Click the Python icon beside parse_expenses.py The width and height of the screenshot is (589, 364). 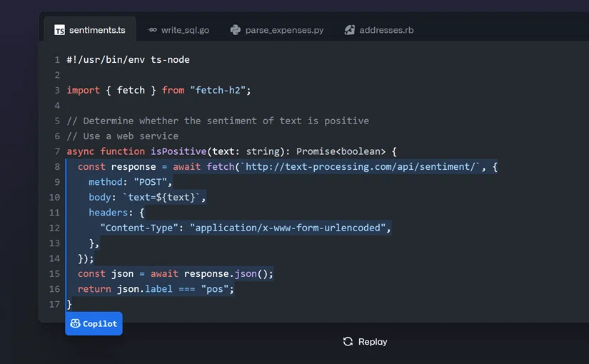tap(235, 30)
